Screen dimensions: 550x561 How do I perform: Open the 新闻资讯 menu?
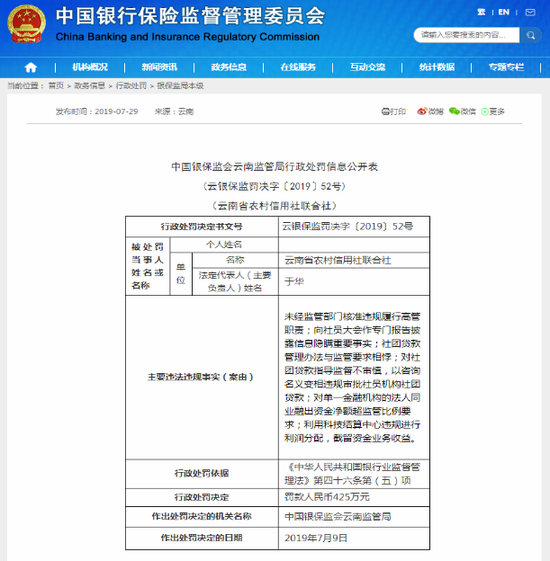tap(159, 67)
